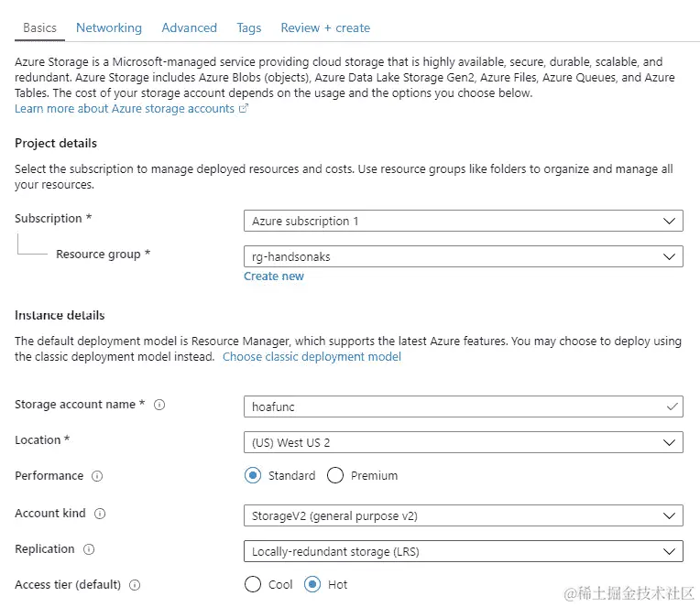Click info icon next to Storage account name
Viewport: 700px width, 607px height.
pos(159,405)
